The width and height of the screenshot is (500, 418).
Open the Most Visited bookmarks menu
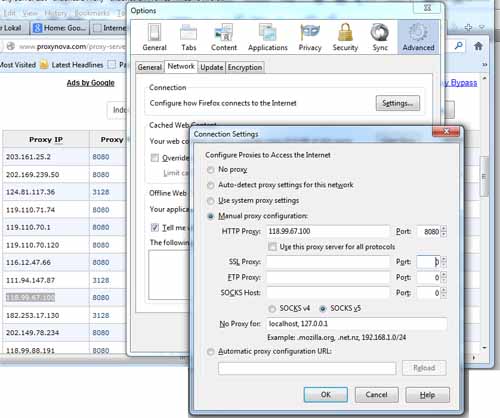[x=18, y=65]
